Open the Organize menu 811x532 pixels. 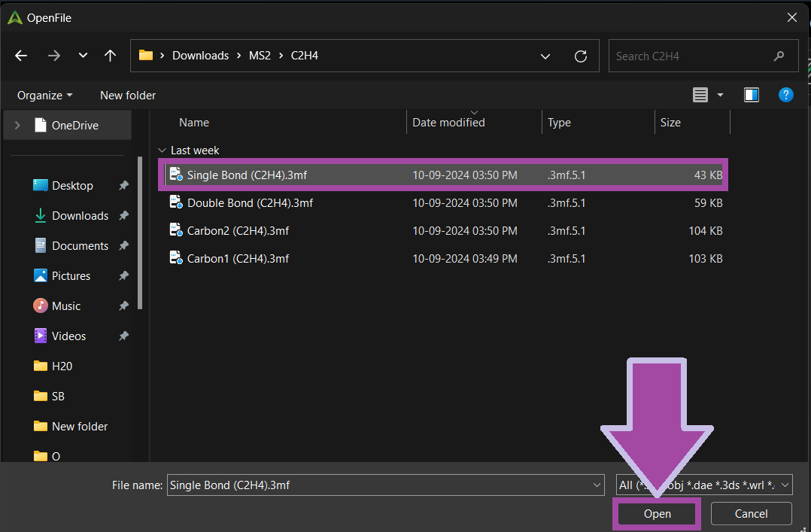click(x=45, y=96)
